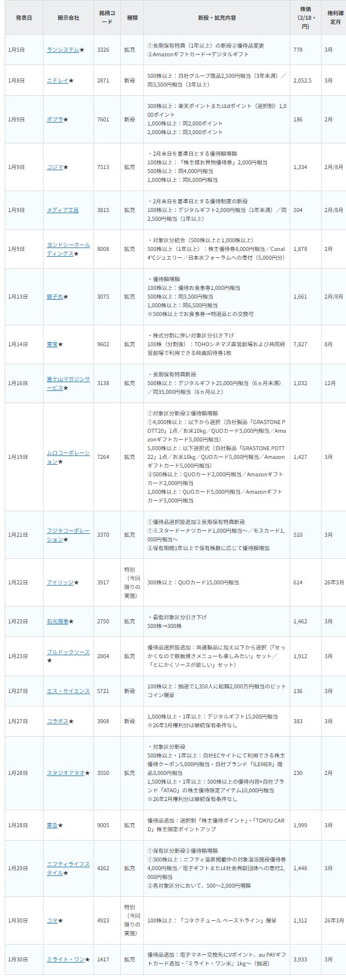This screenshot has width=346, height=980.
Task: Click the フジタコーポレーション link
Action: 69,535
